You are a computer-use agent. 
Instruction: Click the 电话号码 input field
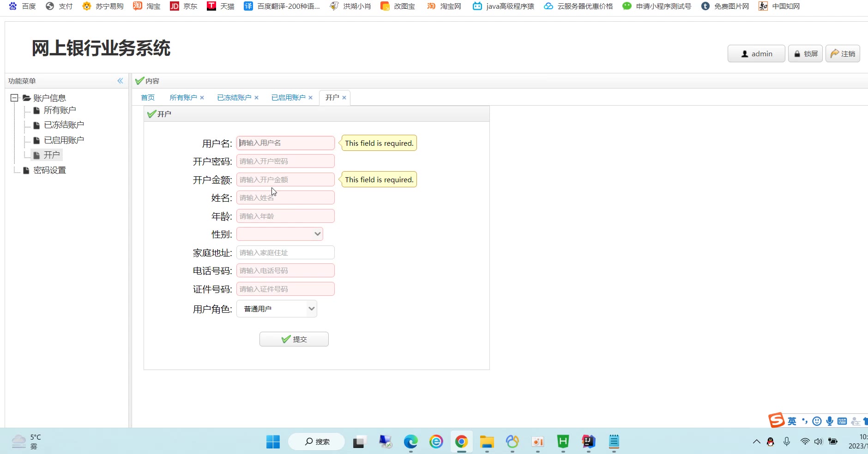click(x=285, y=271)
